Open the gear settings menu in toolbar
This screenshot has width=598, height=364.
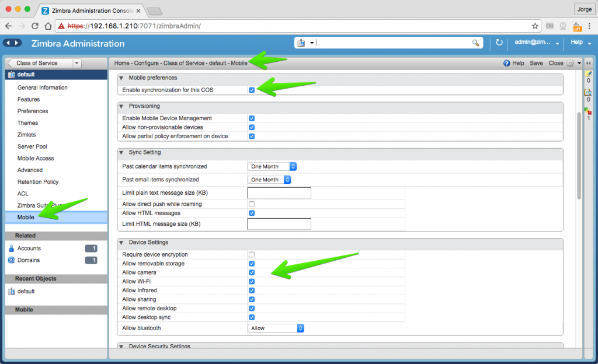point(570,63)
